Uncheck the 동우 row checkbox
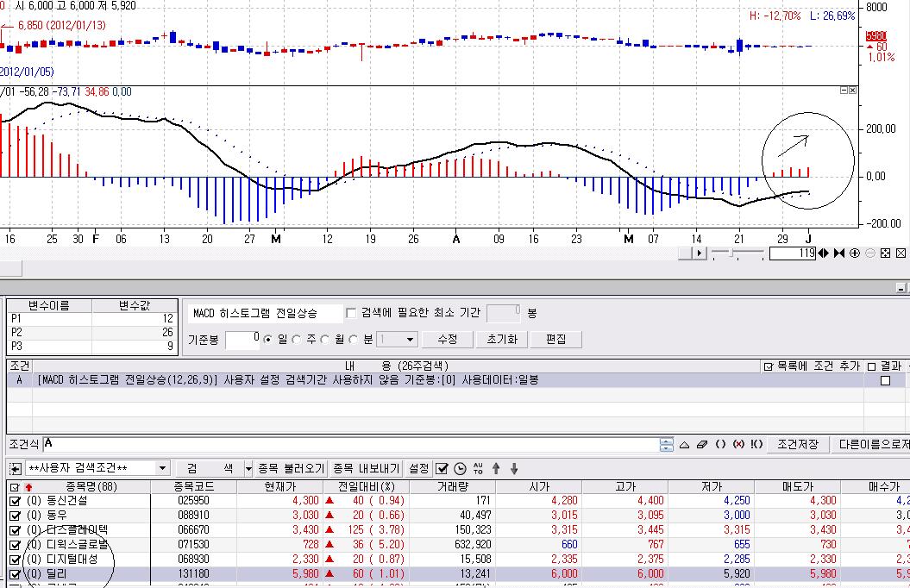The width and height of the screenshot is (910, 588). coord(15,516)
